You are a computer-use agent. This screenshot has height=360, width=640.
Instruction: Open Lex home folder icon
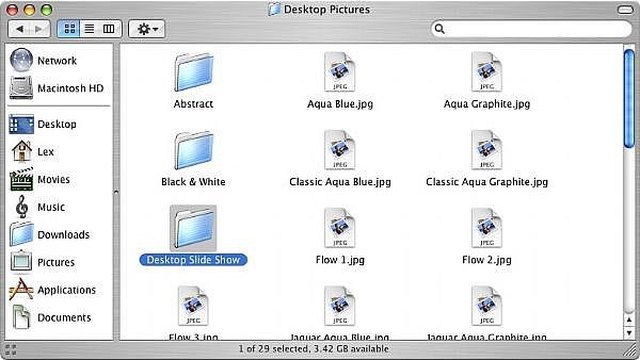[21, 151]
